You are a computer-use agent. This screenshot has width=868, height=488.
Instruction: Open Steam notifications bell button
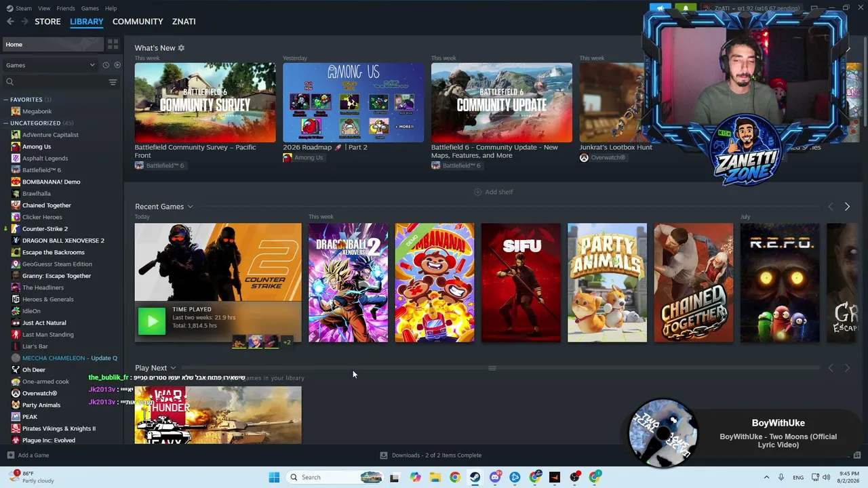686,8
